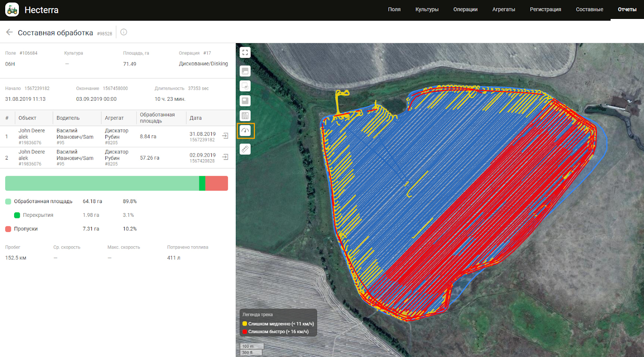Open the Составные navigation link
The height and width of the screenshot is (357, 644).
(x=589, y=9)
